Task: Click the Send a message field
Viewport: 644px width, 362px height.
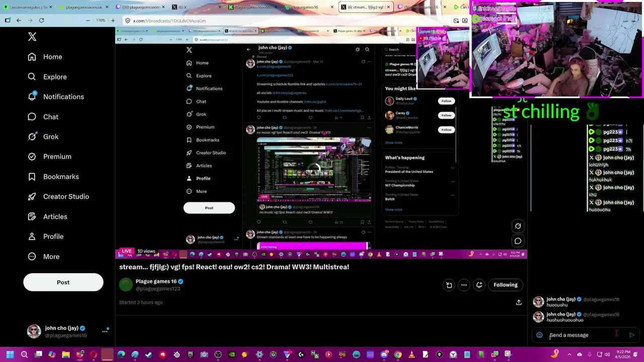Action: point(586,335)
